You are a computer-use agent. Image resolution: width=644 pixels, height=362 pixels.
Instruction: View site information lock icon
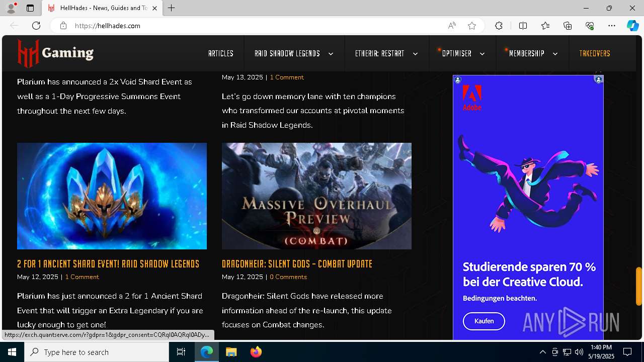[63, 26]
